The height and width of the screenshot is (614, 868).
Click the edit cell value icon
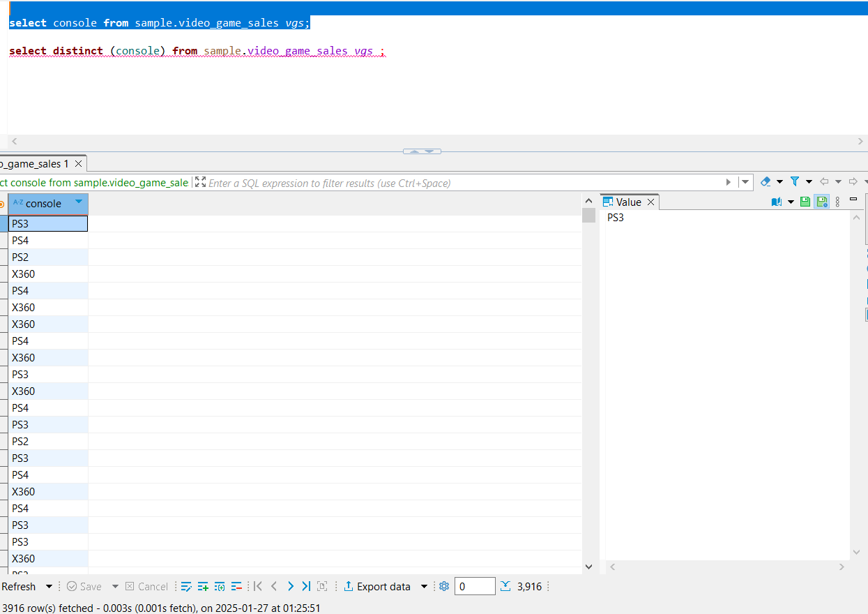point(186,587)
